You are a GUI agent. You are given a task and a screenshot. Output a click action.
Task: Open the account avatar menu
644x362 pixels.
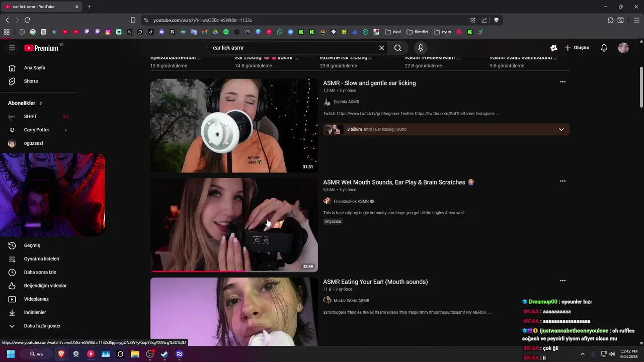point(623,48)
